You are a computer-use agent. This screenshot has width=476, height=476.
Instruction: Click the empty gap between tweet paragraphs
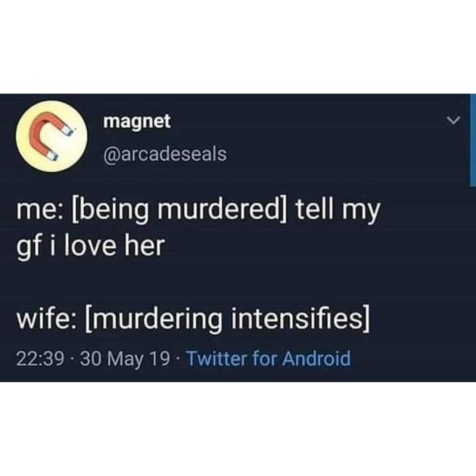tap(238, 283)
